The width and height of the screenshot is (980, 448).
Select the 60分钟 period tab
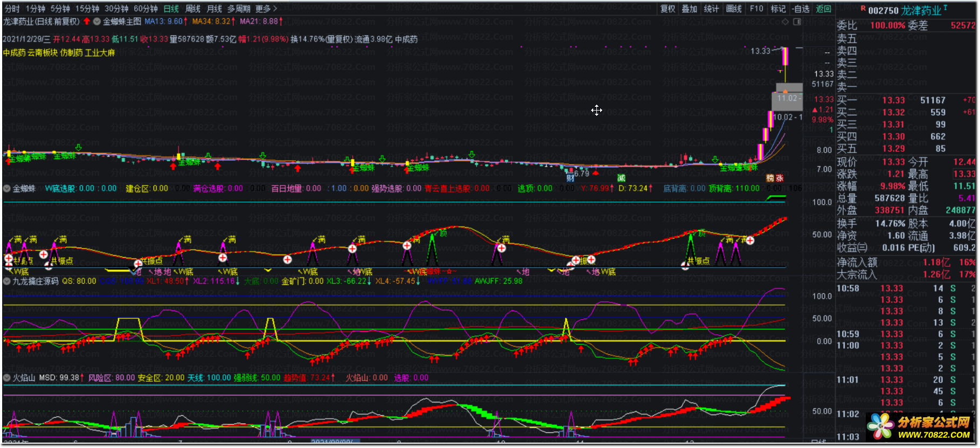[x=145, y=9]
